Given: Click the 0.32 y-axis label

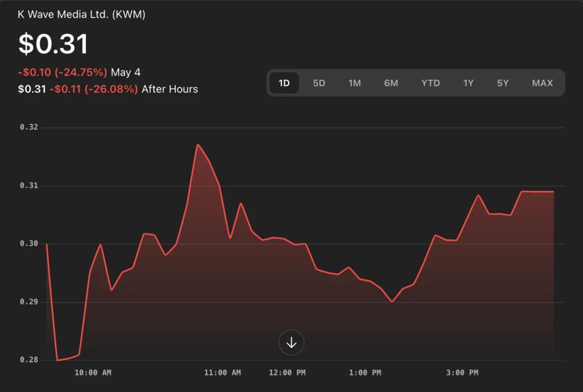Looking at the screenshot, I should click(29, 127).
